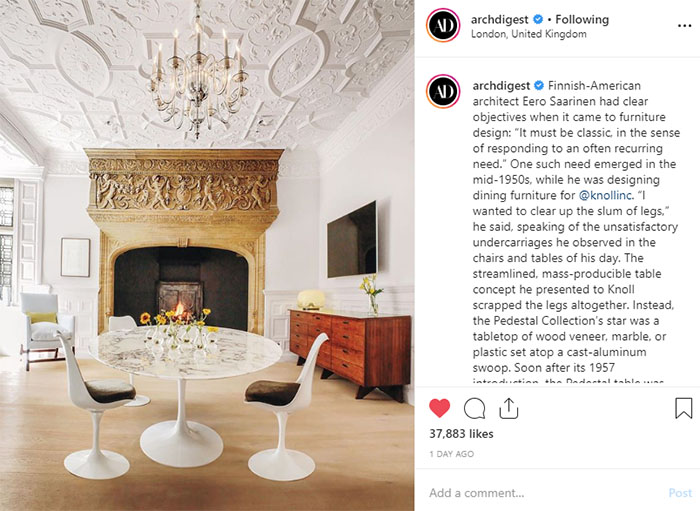Screen dimensions: 700x511
Task: Click the verified badge in post header
Action: (538, 19)
